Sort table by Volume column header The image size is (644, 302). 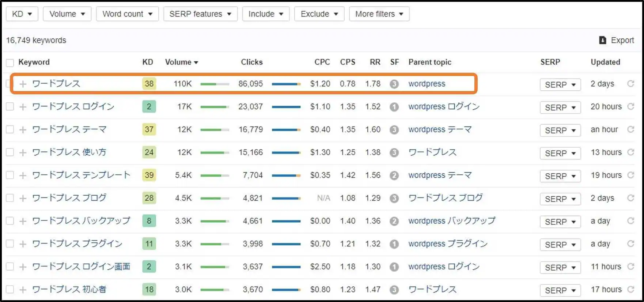(x=182, y=62)
